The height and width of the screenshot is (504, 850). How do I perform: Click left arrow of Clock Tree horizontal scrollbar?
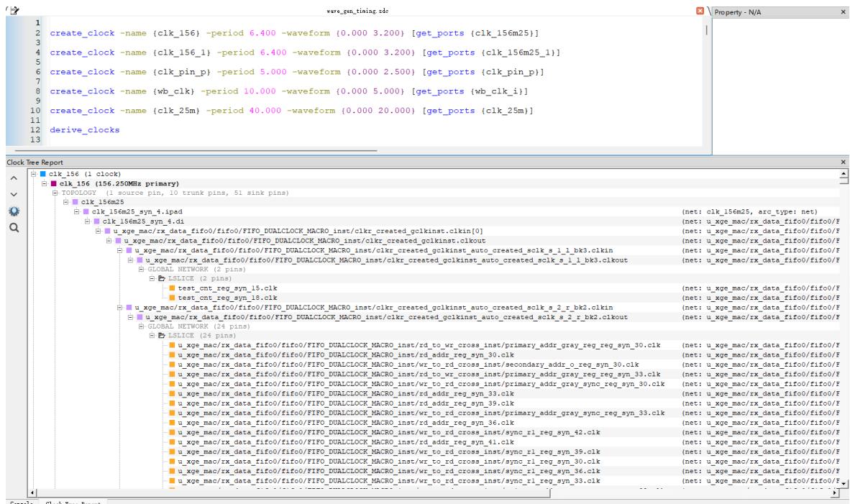(x=32, y=492)
